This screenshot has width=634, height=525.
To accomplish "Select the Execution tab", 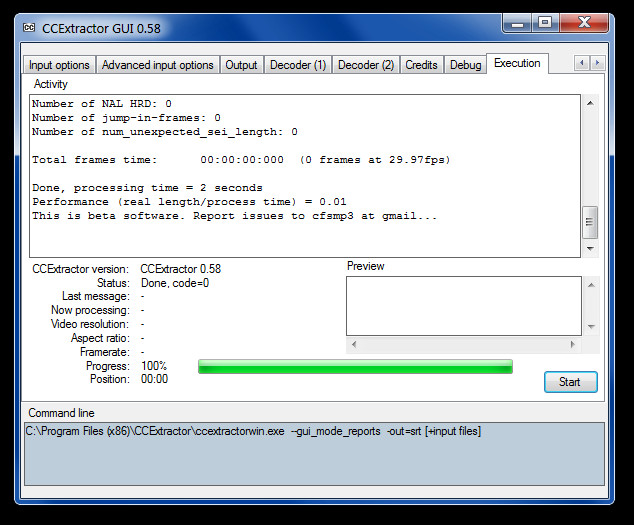I will pyautogui.click(x=517, y=64).
